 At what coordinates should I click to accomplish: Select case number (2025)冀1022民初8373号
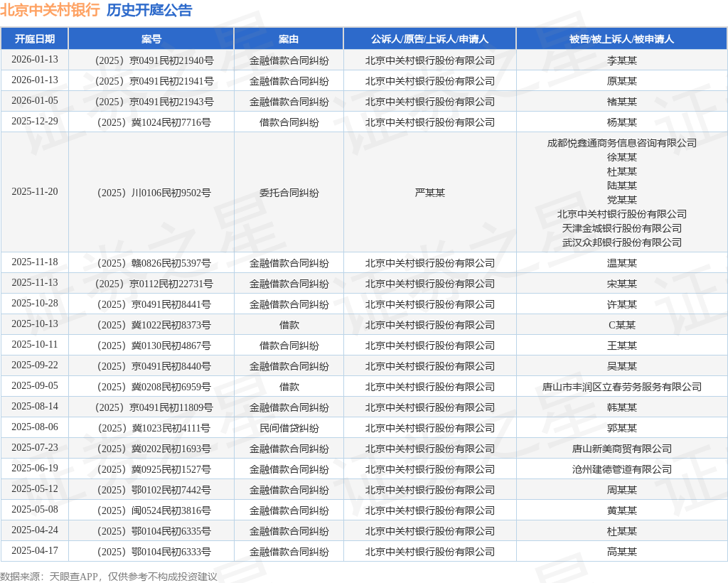(154, 325)
